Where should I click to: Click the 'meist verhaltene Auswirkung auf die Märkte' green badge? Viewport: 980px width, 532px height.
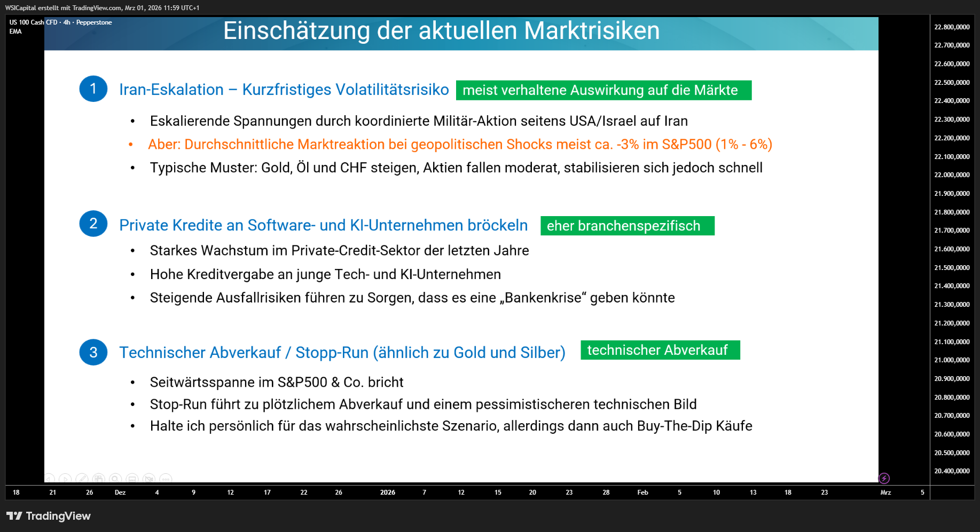pyautogui.click(x=603, y=90)
